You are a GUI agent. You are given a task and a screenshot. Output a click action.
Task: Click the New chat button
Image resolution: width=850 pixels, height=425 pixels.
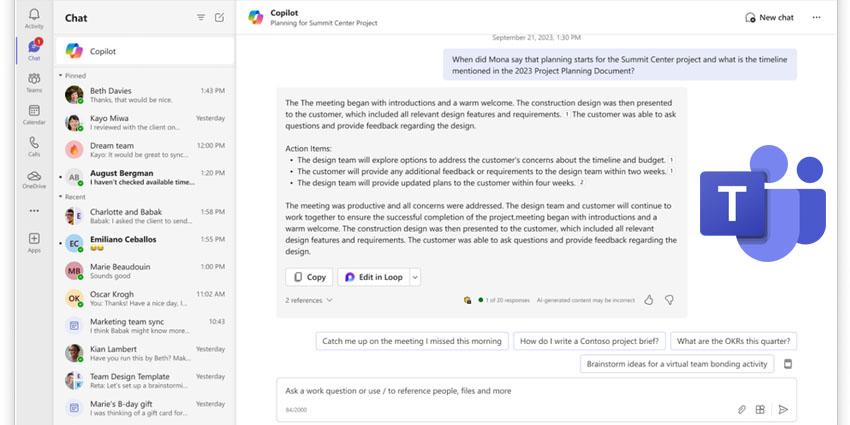tap(769, 17)
